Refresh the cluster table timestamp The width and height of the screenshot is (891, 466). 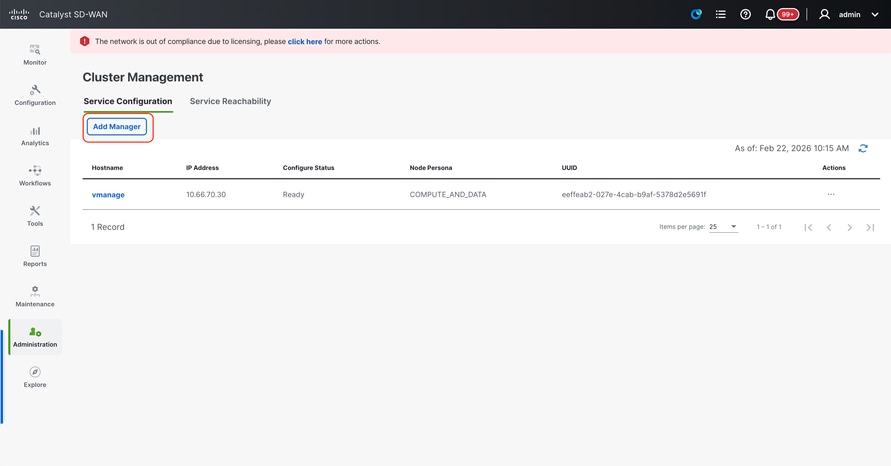[x=863, y=148]
